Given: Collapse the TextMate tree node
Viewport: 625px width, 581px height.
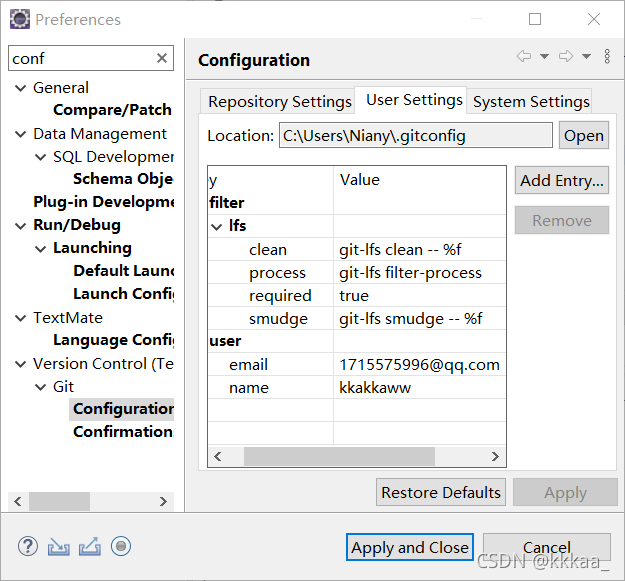Looking at the screenshot, I should click(x=20, y=318).
